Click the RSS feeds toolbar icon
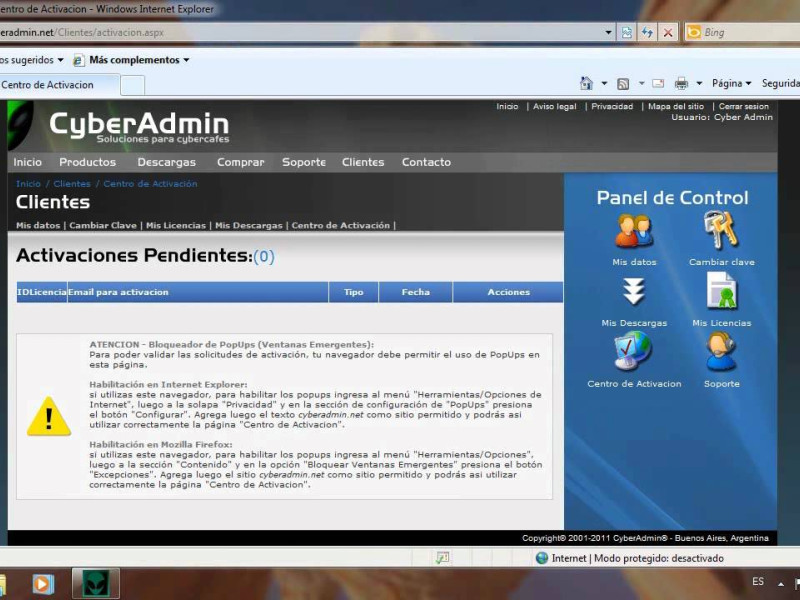This screenshot has height=600, width=800. coord(623,84)
